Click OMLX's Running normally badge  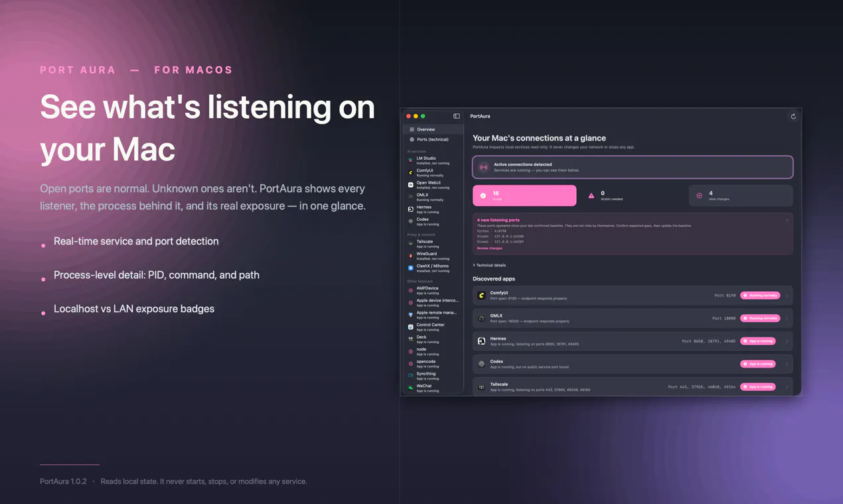pos(760,318)
